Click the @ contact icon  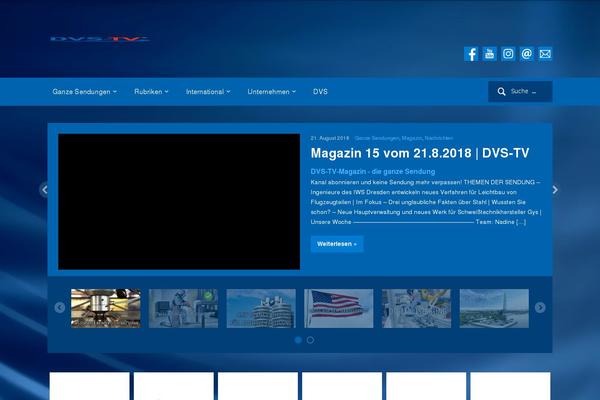pos(527,54)
